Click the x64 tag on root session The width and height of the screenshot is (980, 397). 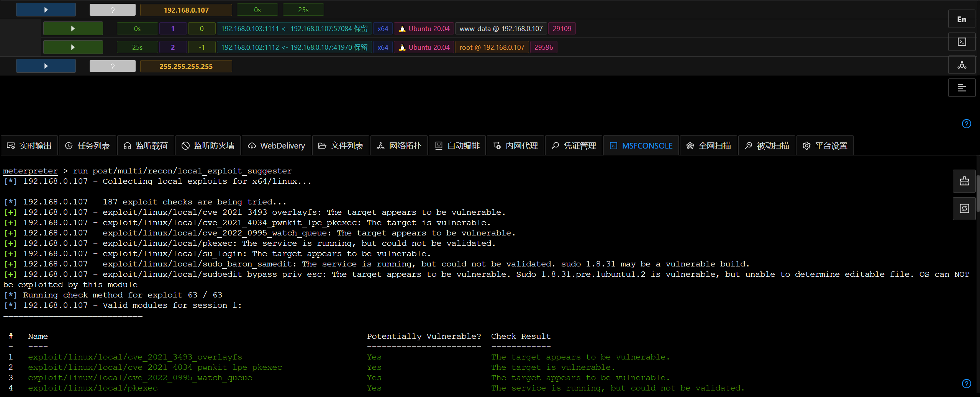(383, 47)
